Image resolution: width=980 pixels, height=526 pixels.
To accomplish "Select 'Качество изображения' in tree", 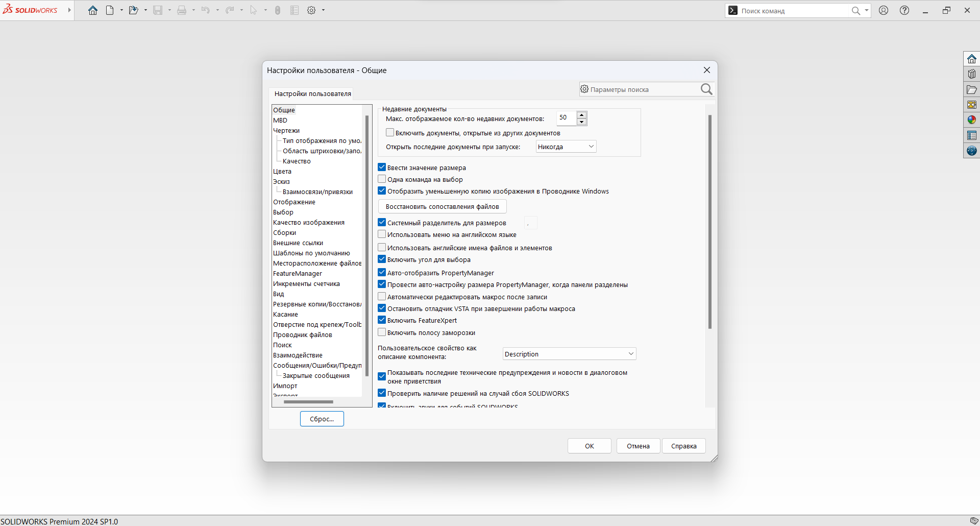I will (309, 222).
